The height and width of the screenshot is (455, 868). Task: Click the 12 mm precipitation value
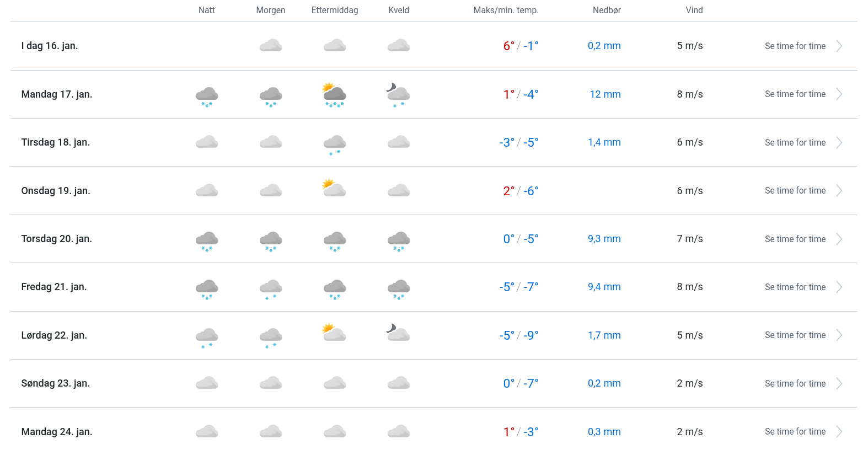point(605,94)
